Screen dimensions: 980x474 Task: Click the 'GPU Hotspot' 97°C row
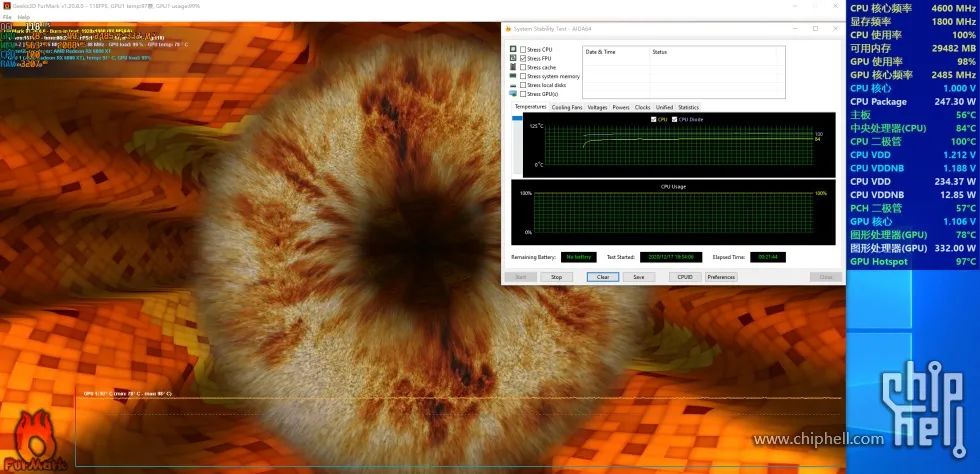(x=912, y=261)
